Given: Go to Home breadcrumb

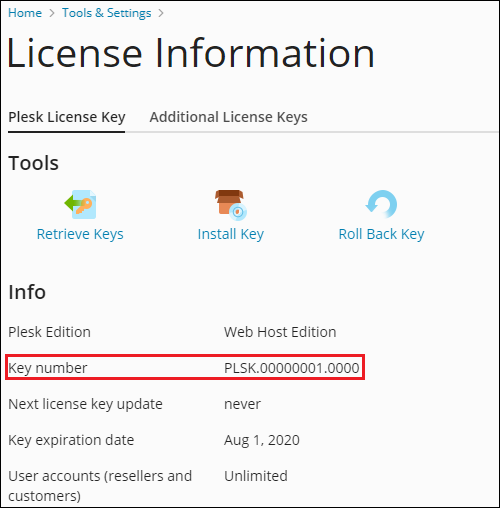Looking at the screenshot, I should 25,13.
